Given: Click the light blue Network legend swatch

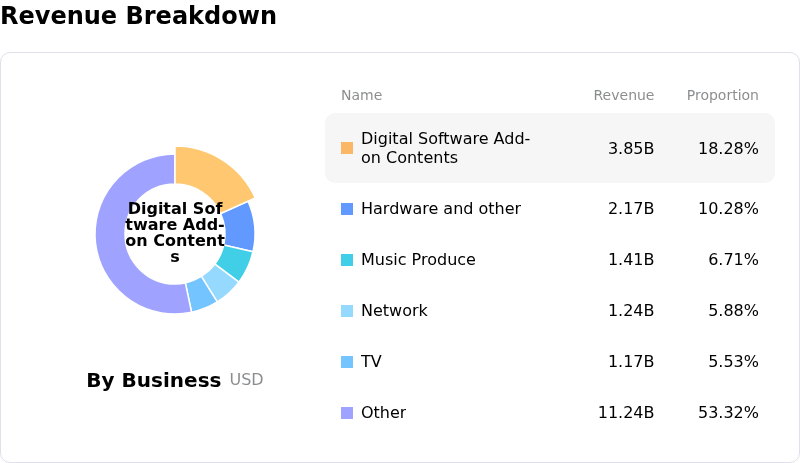Looking at the screenshot, I should click(x=347, y=311).
